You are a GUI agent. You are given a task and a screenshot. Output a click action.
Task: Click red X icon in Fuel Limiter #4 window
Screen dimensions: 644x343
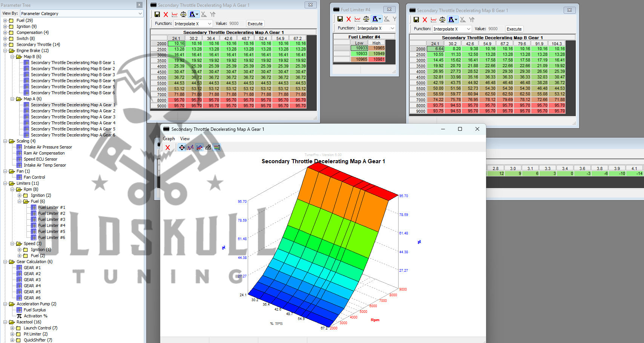coord(349,19)
